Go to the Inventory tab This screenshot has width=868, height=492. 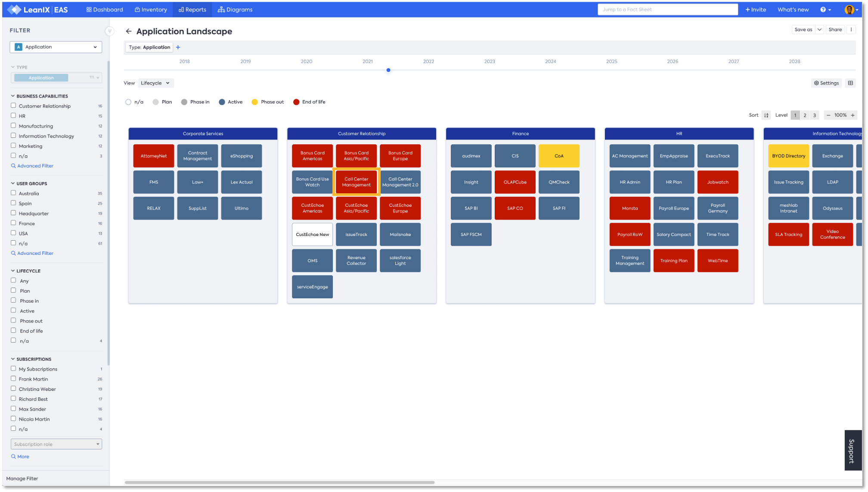click(x=151, y=9)
